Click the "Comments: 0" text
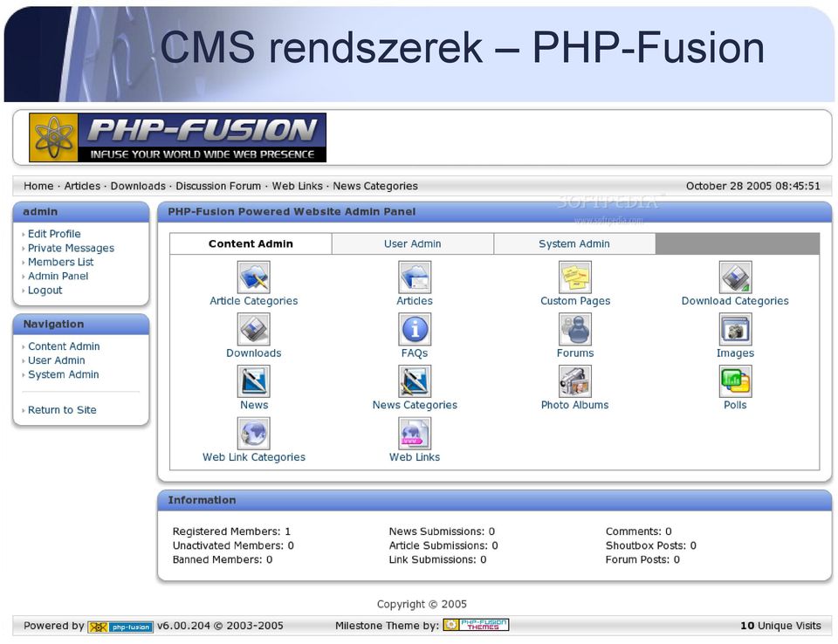Screen dimensions: 838x644 tap(639, 531)
